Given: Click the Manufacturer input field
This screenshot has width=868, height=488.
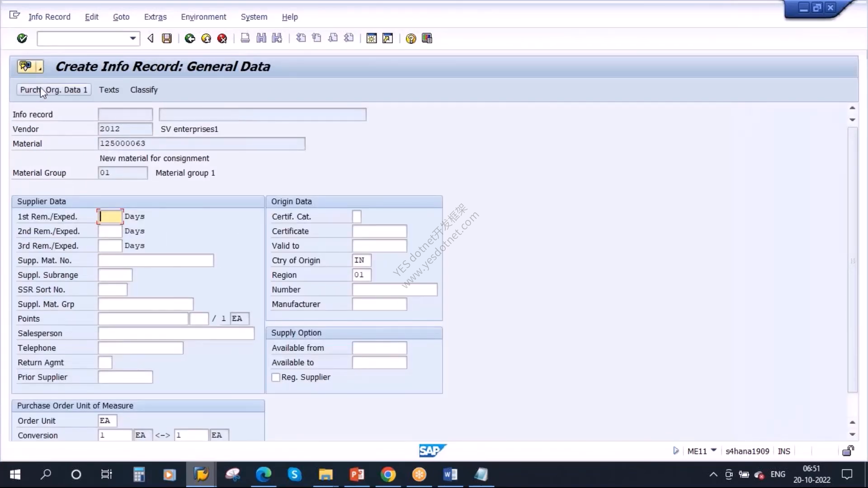Looking at the screenshot, I should 379,304.
